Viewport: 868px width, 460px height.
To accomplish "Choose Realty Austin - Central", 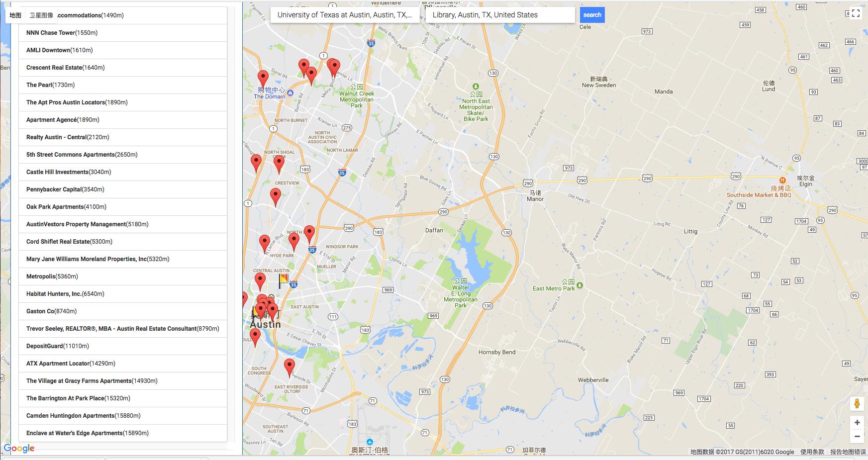I will pos(123,137).
